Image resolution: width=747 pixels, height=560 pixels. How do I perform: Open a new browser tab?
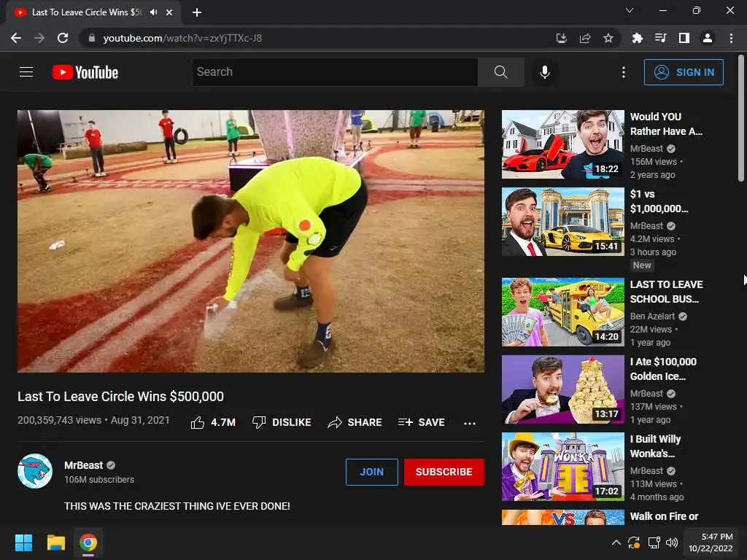(x=197, y=12)
